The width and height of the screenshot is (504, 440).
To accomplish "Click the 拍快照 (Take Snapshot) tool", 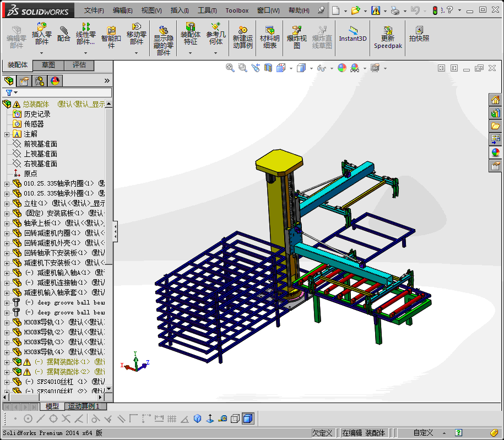I will [419, 34].
